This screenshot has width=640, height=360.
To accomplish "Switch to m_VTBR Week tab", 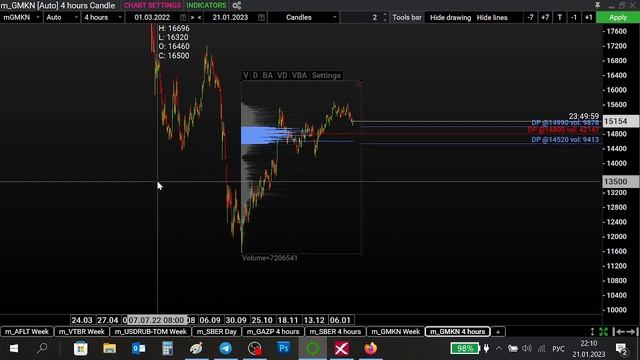I will point(82,332).
